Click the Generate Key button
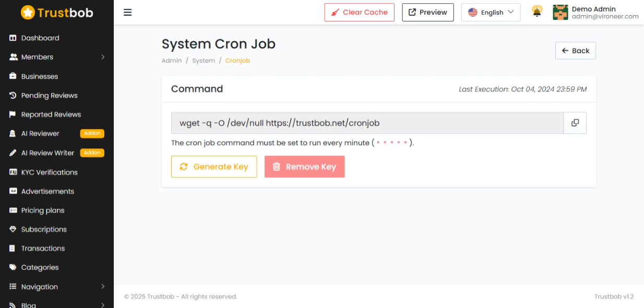Screen dimensions: 644x308 (x=214, y=167)
